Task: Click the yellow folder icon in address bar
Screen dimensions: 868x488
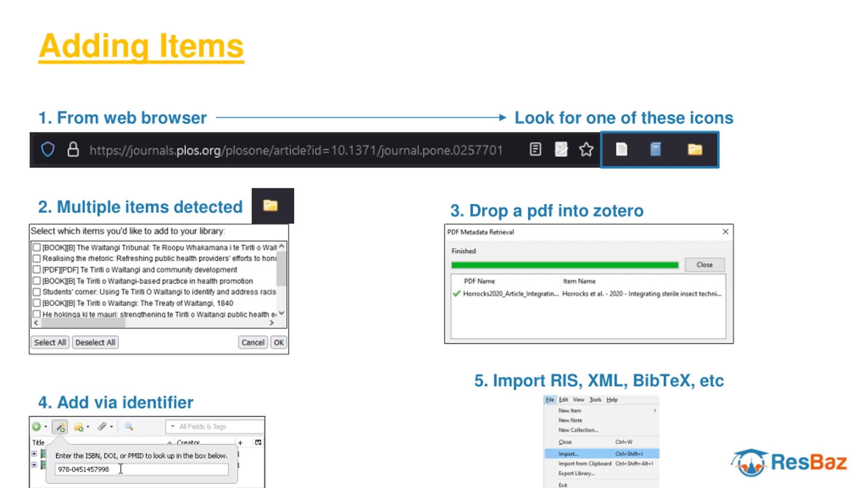Action: pyautogui.click(x=695, y=149)
